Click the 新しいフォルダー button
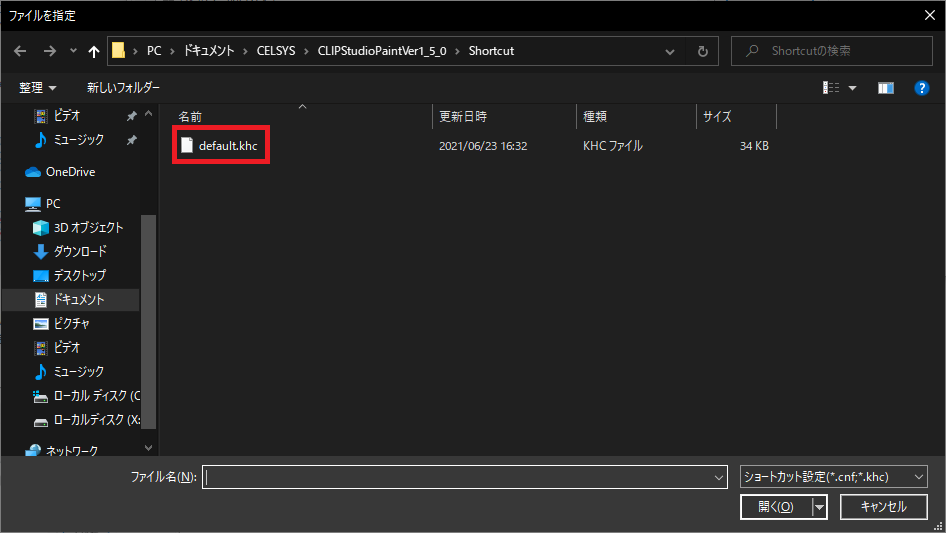Viewport: 946px width, 533px height. point(123,88)
